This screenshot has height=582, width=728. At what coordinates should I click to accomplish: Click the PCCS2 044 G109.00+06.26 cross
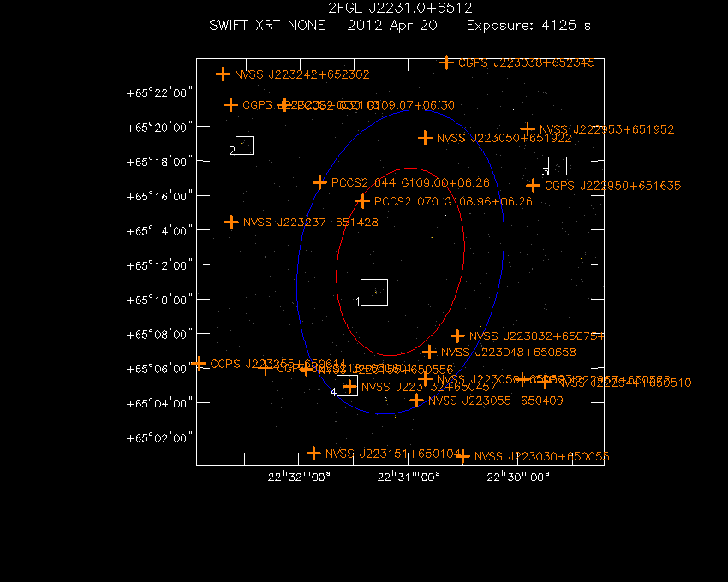(319, 182)
